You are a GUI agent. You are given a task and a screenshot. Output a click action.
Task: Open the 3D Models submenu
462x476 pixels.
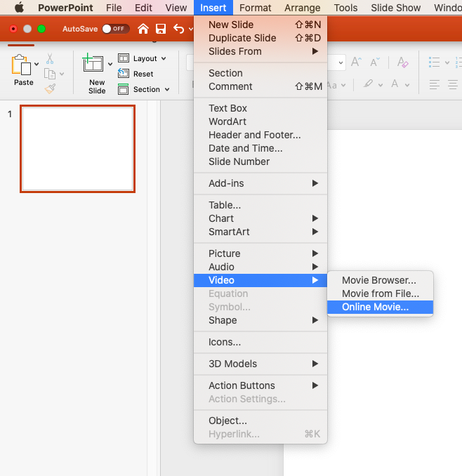coord(260,364)
